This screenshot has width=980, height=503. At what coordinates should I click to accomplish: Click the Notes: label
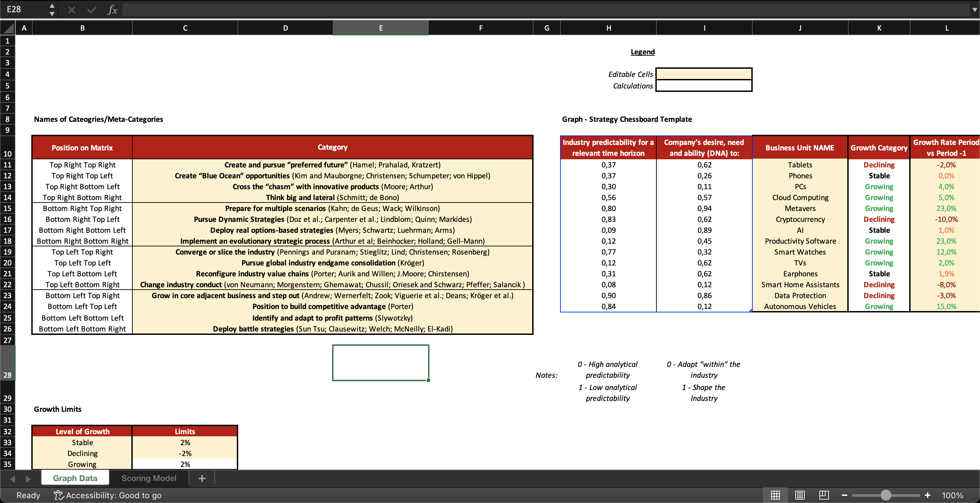click(x=546, y=375)
